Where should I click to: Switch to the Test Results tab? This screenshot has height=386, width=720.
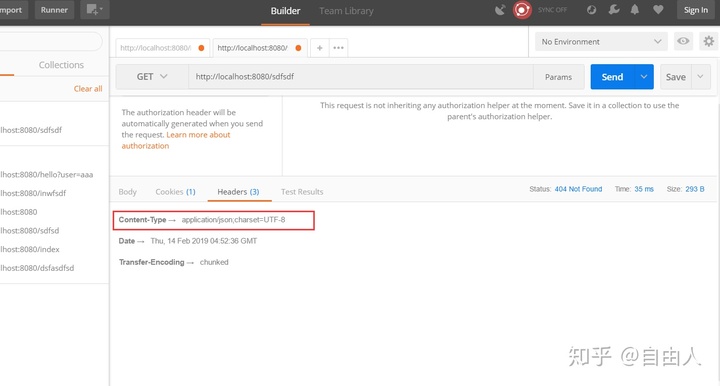click(302, 192)
